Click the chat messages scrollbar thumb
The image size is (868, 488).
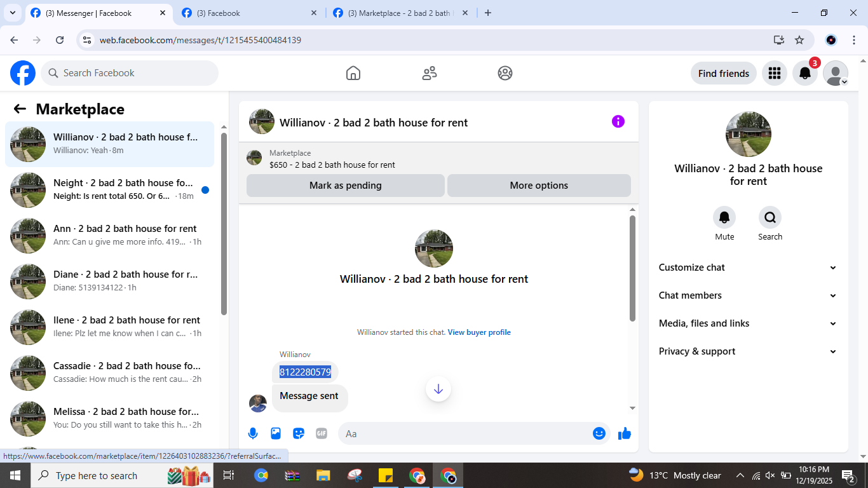coord(632,268)
